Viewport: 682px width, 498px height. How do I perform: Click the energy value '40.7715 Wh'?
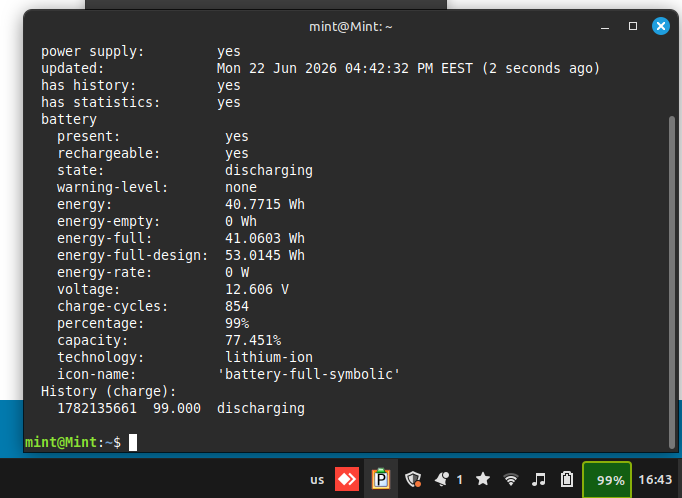[265, 204]
